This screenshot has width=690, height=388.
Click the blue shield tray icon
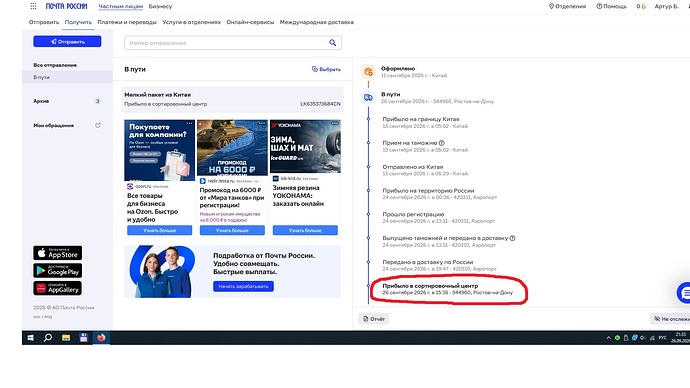[x=635, y=338]
